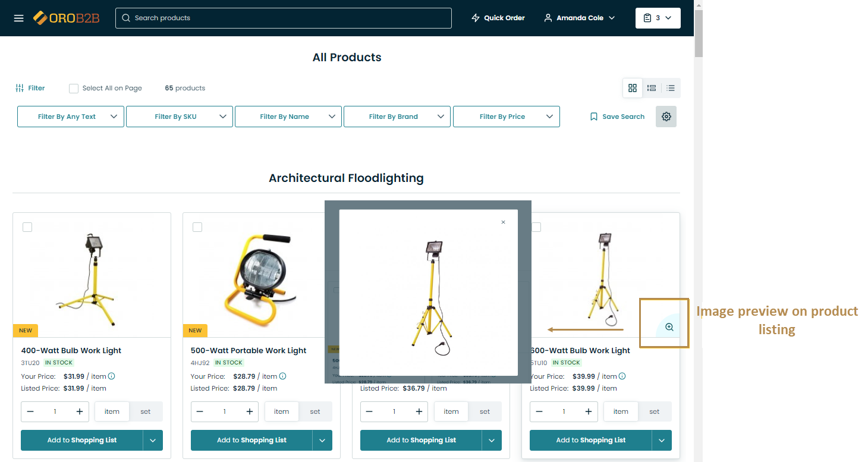
Task: Click the OroB2B logo
Action: (x=66, y=18)
